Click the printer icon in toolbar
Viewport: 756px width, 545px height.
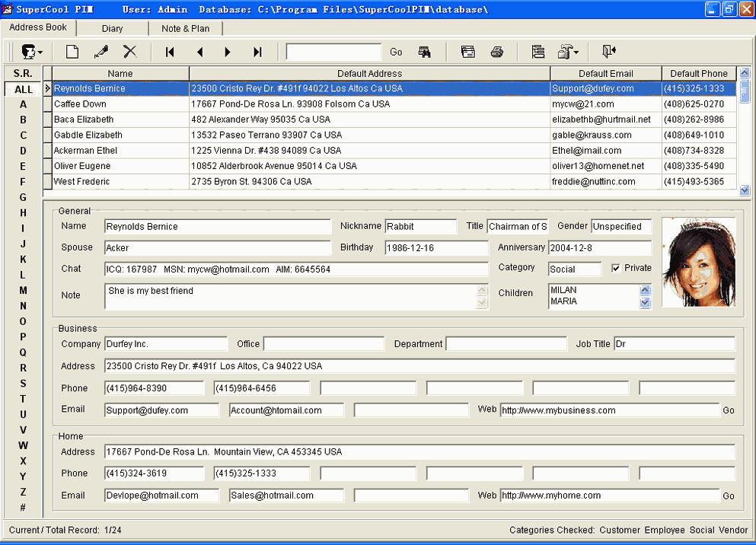(496, 52)
